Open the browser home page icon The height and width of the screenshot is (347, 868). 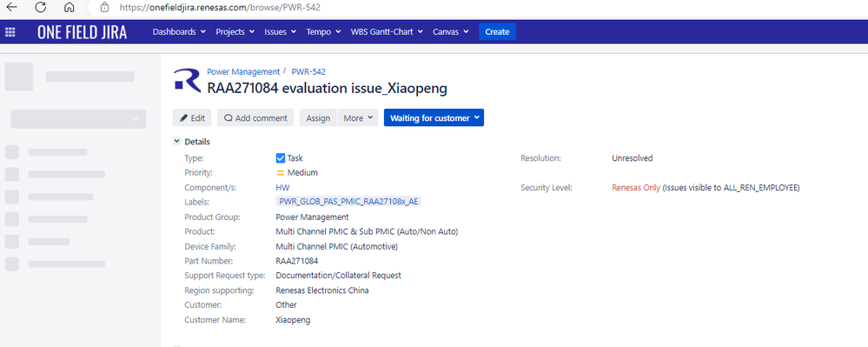[70, 7]
